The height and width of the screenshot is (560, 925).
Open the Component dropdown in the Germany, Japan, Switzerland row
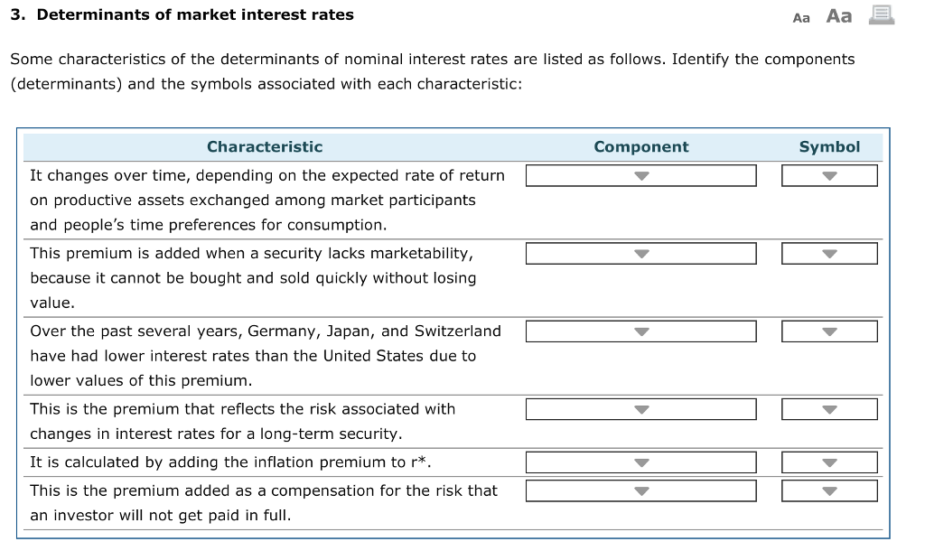(640, 331)
